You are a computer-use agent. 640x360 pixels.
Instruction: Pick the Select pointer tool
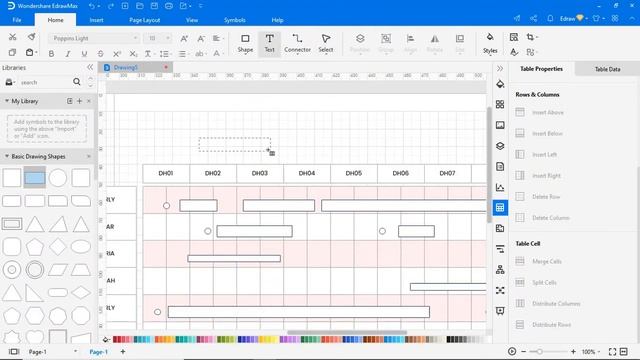pos(326,44)
